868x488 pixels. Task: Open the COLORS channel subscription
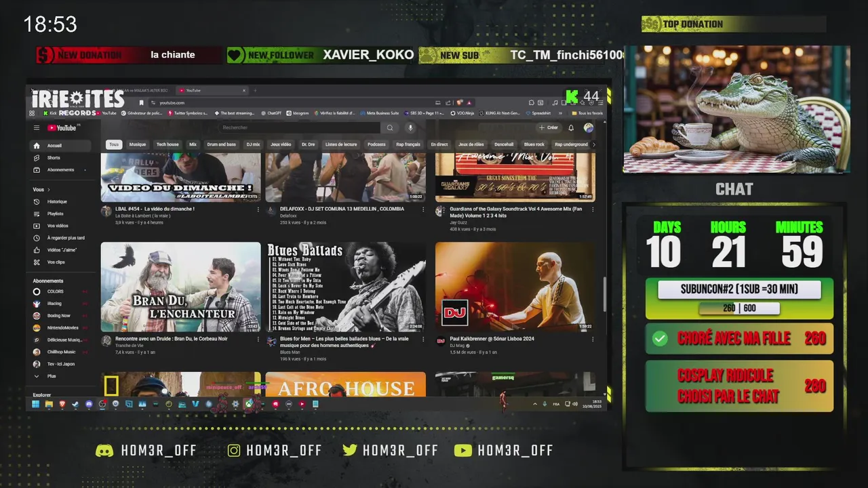[61, 291]
